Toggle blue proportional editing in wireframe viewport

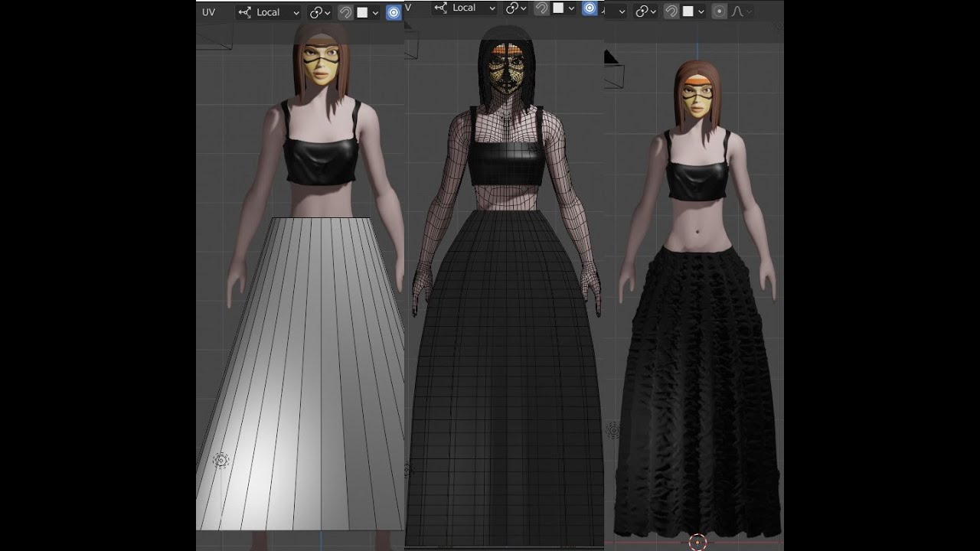[x=590, y=8]
